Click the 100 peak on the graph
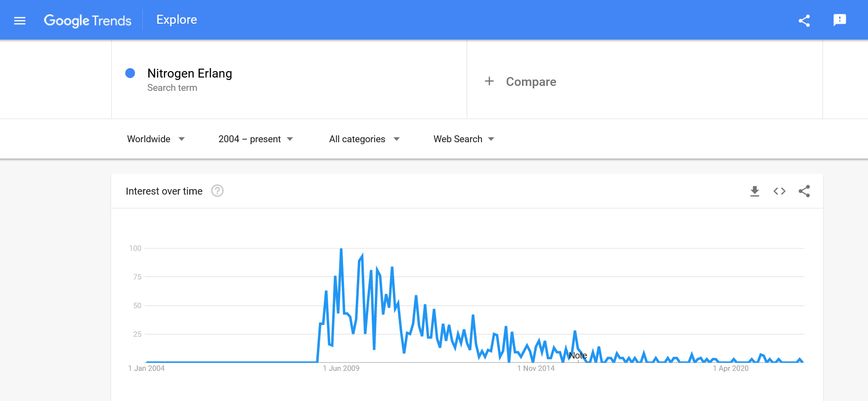Screen dimensions: 868x401 (x=341, y=249)
